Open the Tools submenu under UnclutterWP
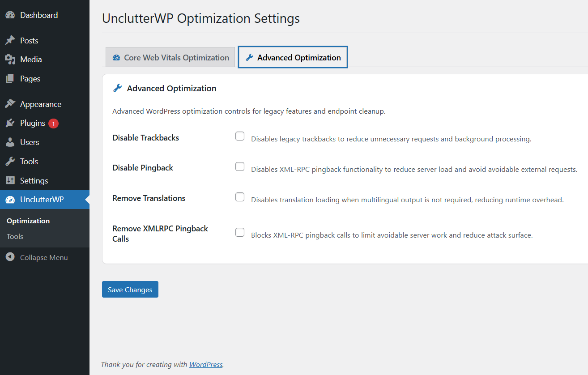588x375 pixels. coord(15,237)
